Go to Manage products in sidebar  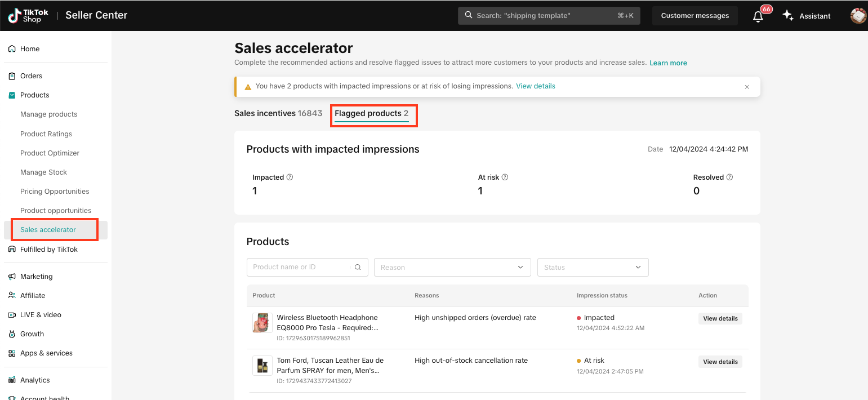(48, 114)
